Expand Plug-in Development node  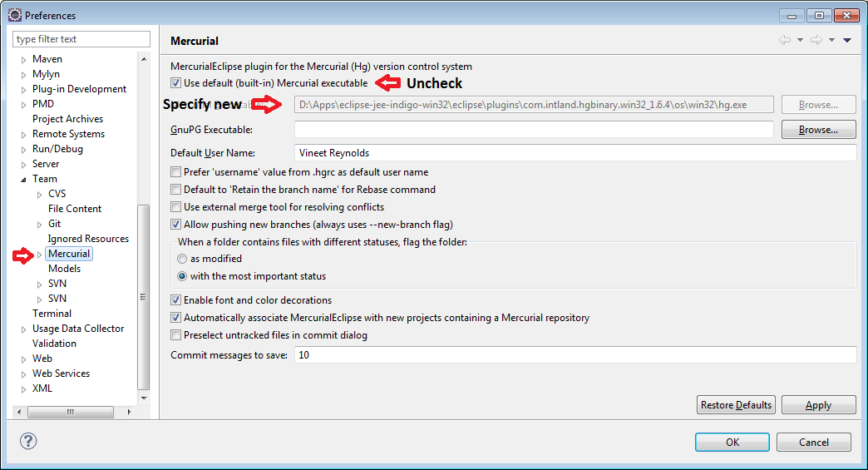coord(23,89)
